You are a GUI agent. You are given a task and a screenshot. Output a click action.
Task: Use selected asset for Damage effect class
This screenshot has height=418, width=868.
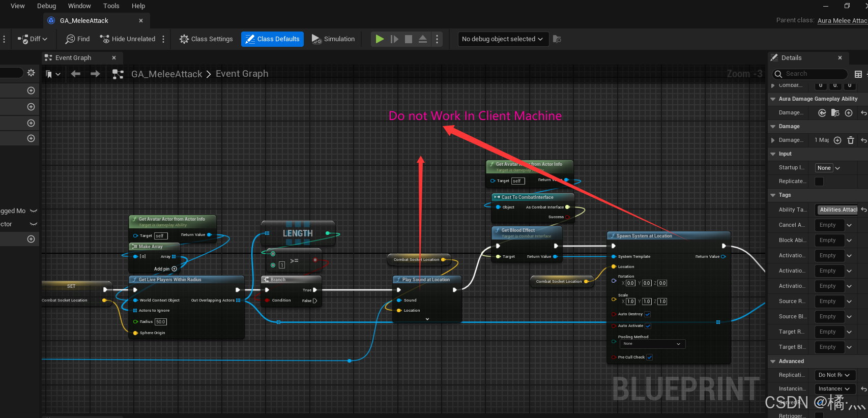(822, 113)
